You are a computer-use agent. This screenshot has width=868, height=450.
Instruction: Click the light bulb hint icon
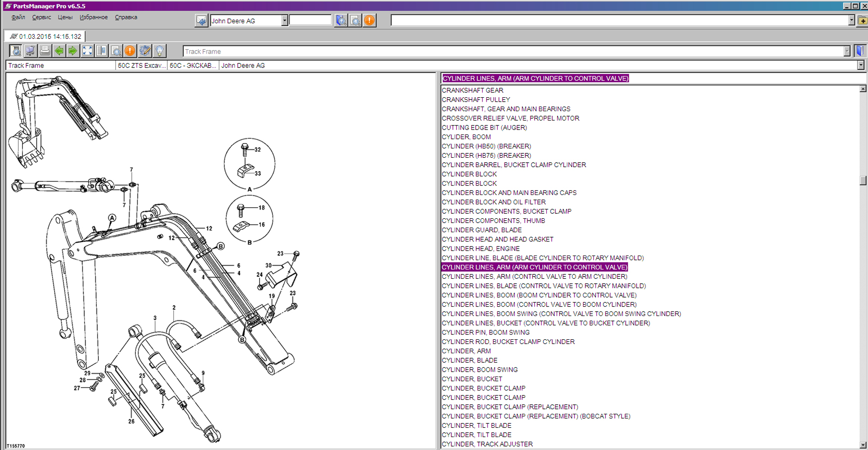point(159,51)
